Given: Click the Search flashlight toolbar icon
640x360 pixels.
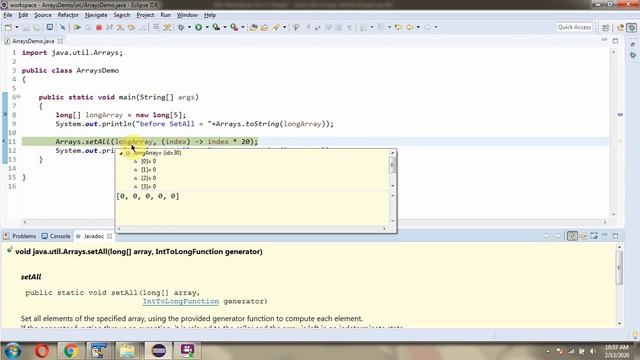Looking at the screenshot, I should point(276,27).
